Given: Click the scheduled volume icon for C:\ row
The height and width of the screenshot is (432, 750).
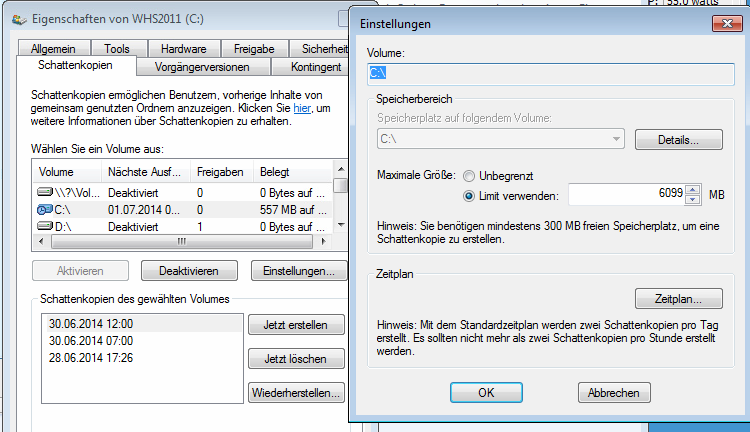Looking at the screenshot, I should tap(45, 210).
